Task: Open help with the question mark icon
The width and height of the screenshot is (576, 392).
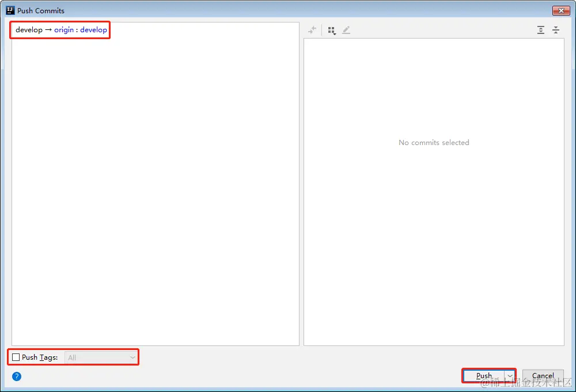Action: 17,376
